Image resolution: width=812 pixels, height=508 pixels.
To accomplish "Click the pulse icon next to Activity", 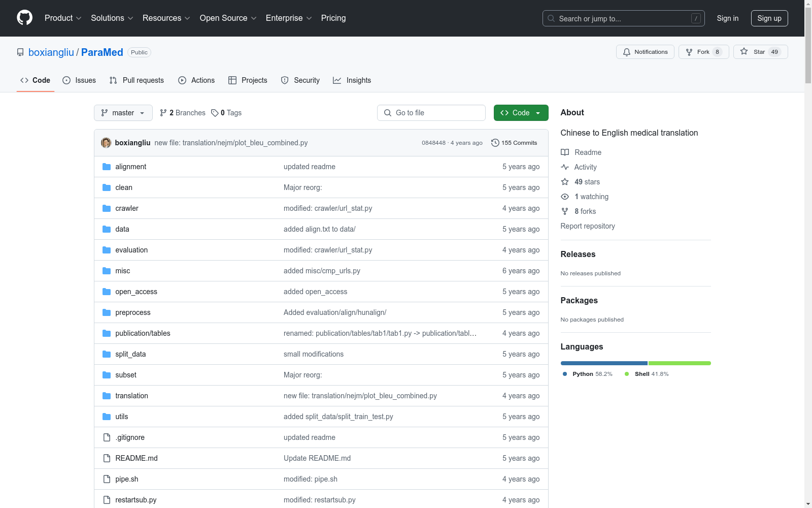I will tap(565, 167).
